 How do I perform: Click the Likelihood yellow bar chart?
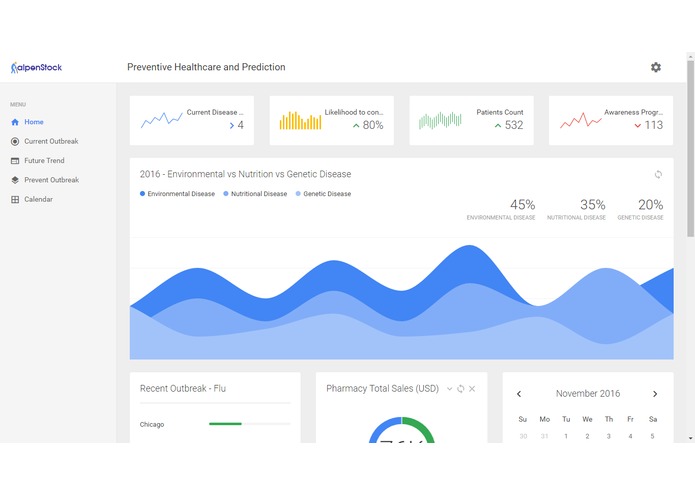301,120
